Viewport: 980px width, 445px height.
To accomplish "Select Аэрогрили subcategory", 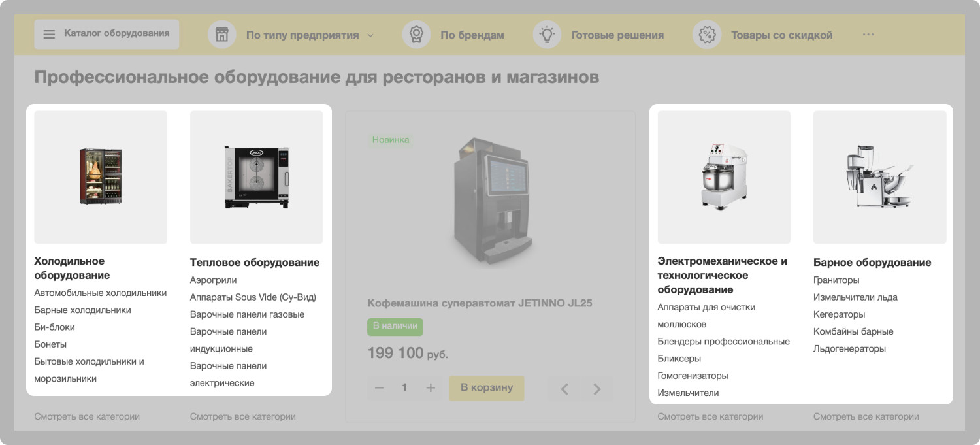I will coord(214,280).
